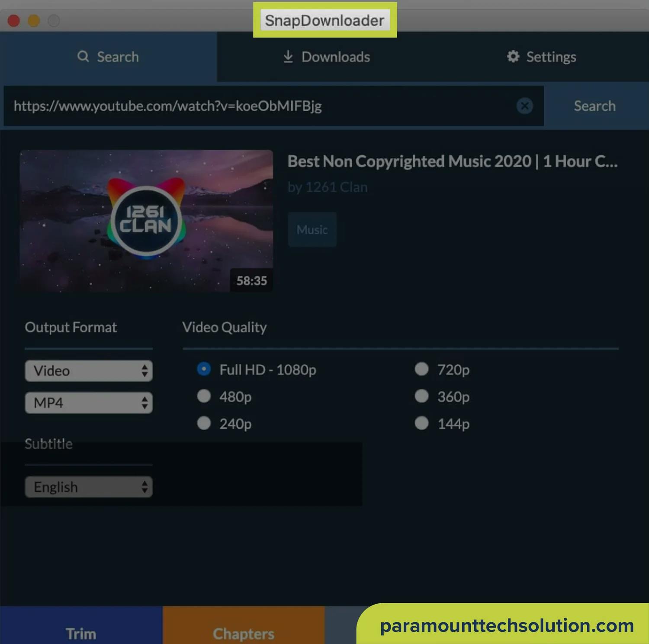Click the Search button beside the URL

(595, 106)
